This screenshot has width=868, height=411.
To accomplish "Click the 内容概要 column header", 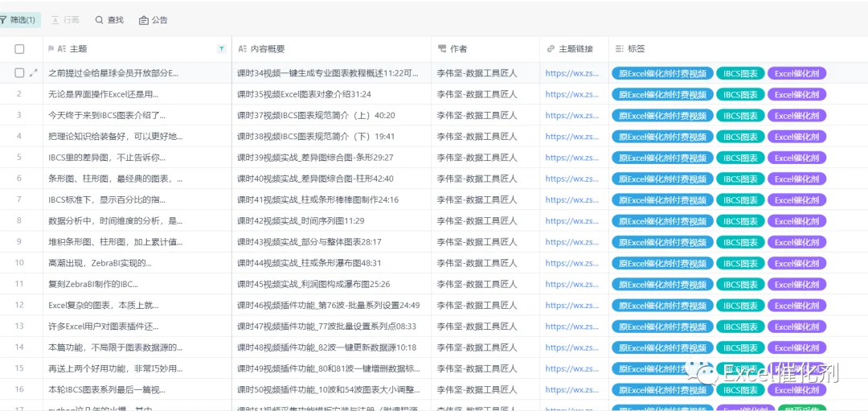I will pyautogui.click(x=331, y=49).
